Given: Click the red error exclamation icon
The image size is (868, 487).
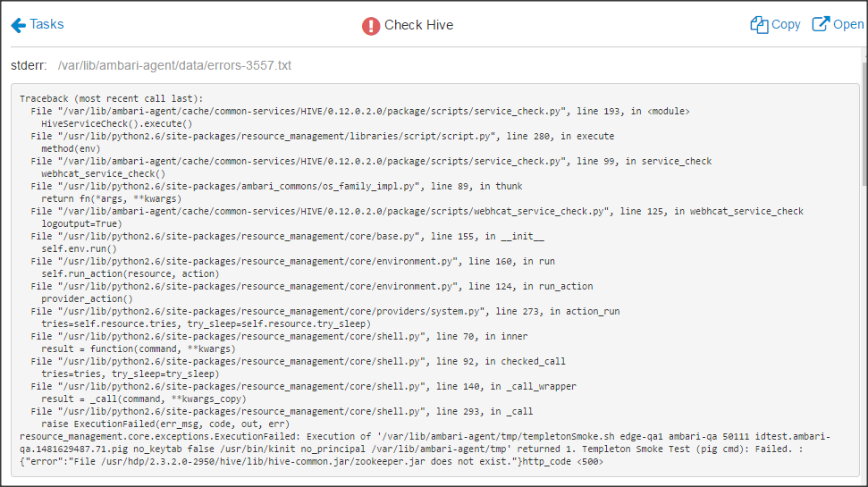Looking at the screenshot, I should coord(371,26).
